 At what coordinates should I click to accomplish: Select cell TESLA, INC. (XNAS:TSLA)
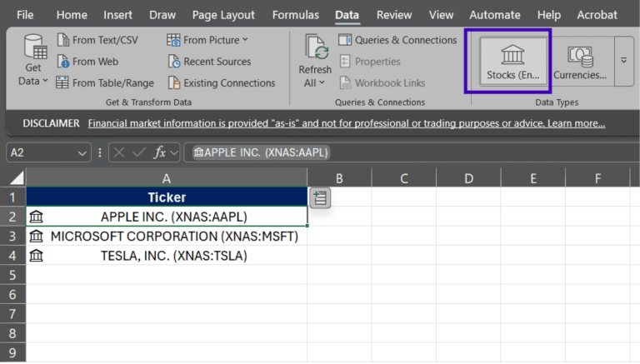coord(167,256)
